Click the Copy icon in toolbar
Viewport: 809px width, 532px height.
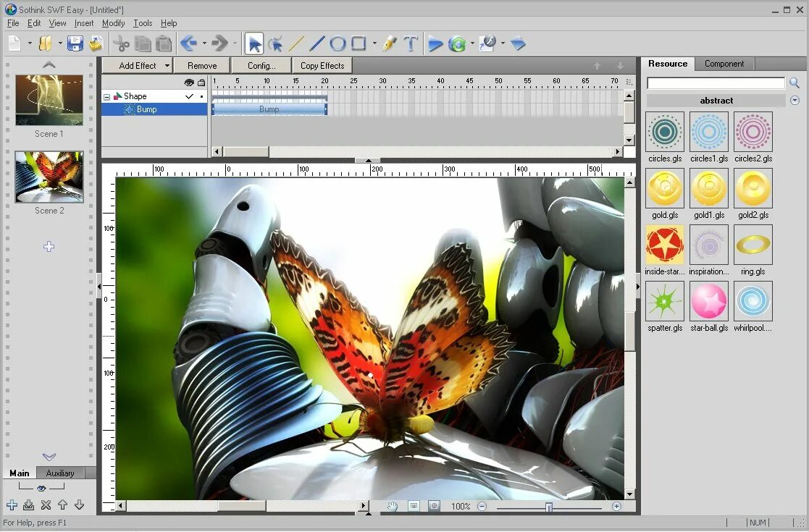coord(143,44)
